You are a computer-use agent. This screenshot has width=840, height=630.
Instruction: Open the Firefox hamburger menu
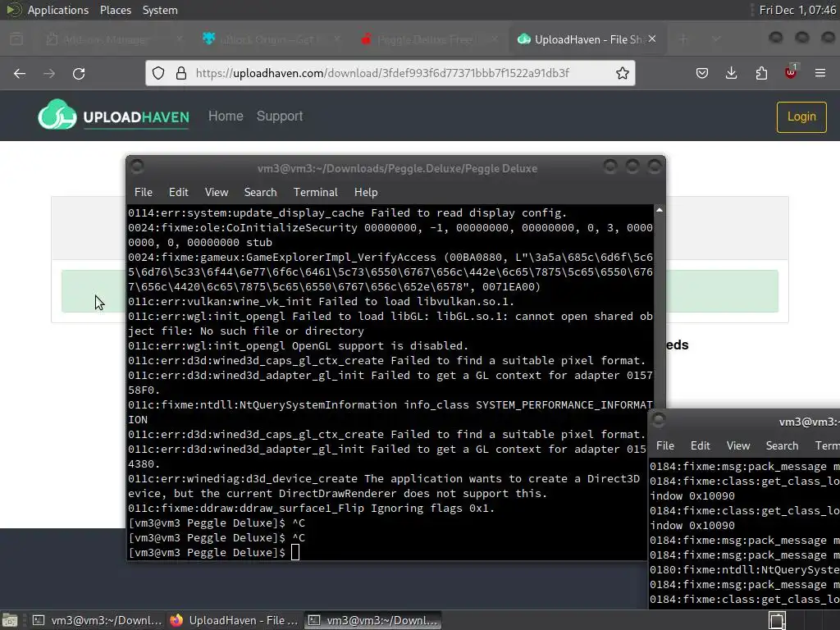[x=820, y=73]
